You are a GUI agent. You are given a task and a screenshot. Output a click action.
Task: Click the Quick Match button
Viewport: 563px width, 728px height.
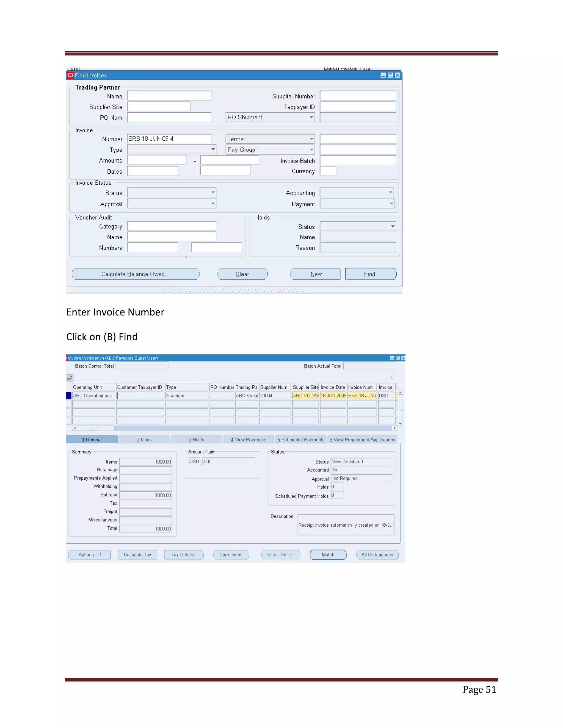[x=281, y=555]
